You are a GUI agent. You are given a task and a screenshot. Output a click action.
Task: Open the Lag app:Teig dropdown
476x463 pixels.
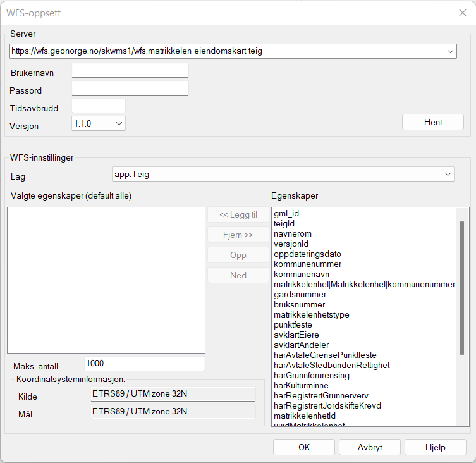click(448, 173)
